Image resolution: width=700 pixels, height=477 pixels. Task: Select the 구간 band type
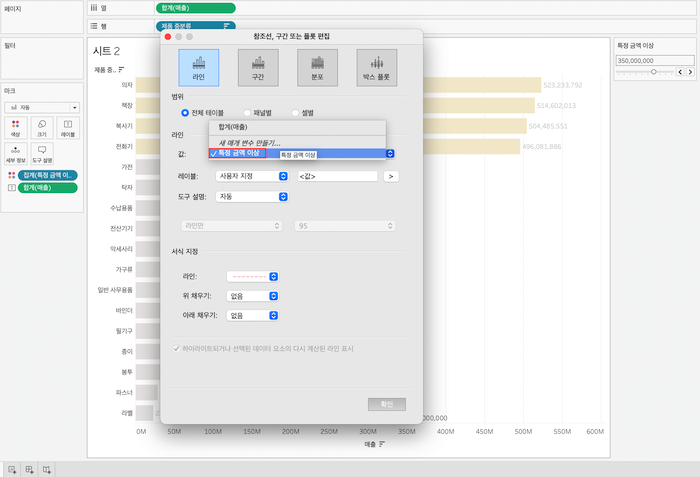(x=258, y=68)
